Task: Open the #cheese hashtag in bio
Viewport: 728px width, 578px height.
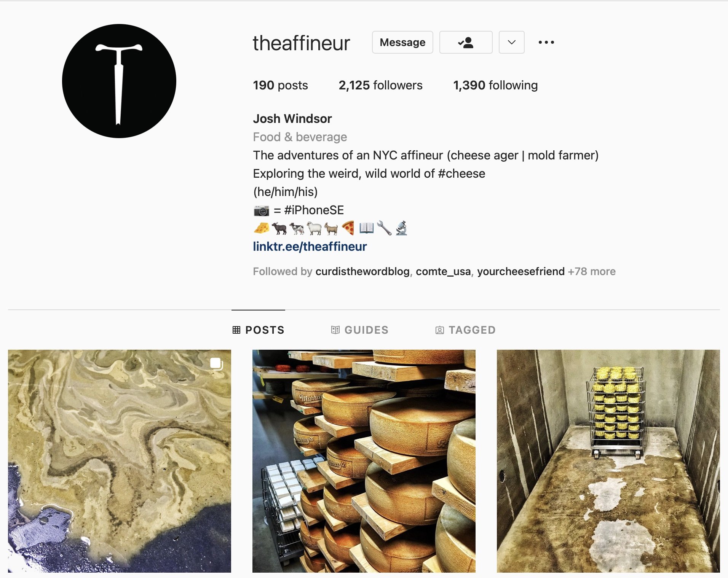Action: pos(461,174)
